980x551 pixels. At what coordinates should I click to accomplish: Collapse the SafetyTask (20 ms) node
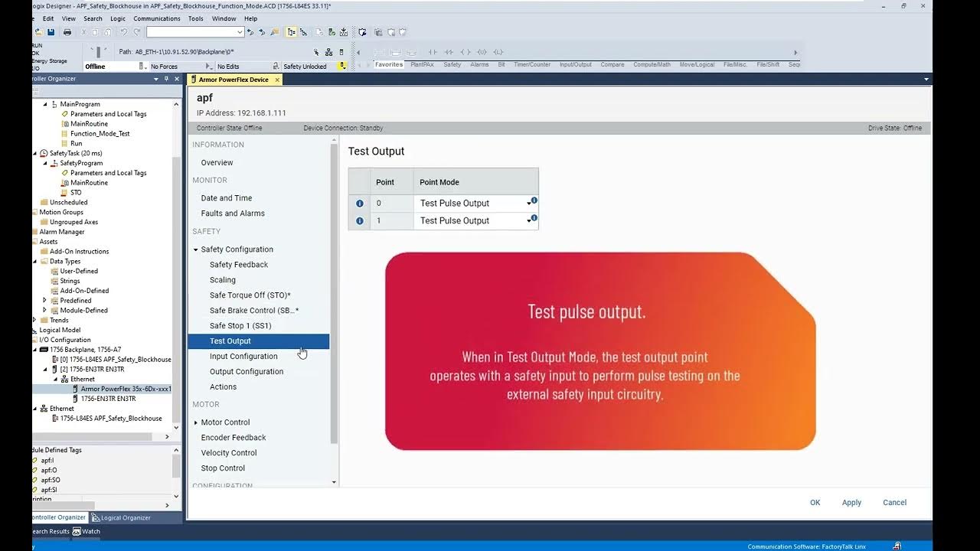tap(34, 153)
